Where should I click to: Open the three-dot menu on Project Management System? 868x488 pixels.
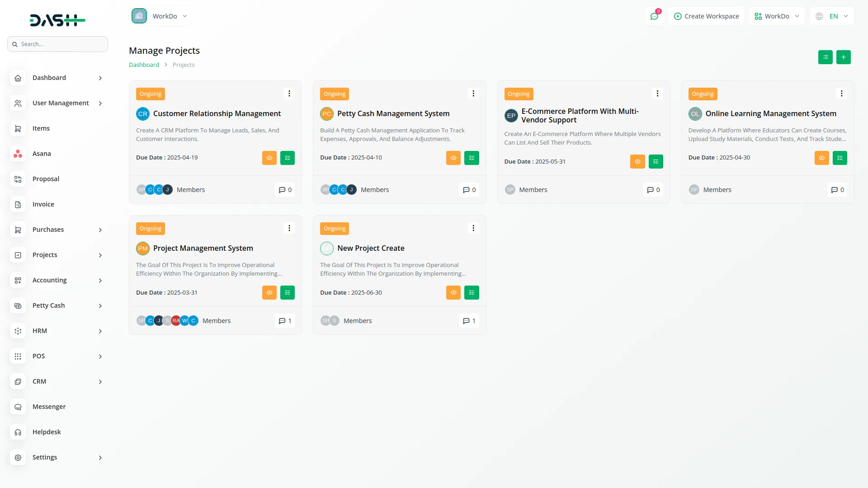coord(289,228)
